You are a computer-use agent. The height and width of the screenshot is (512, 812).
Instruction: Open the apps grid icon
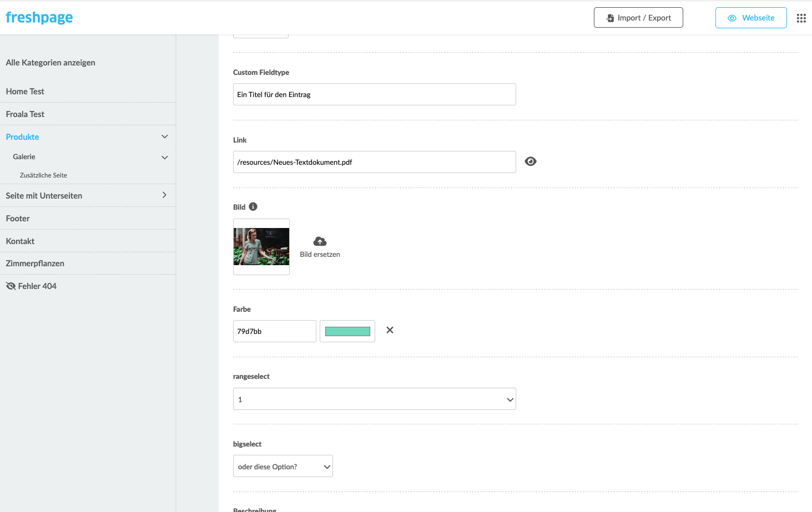(801, 18)
